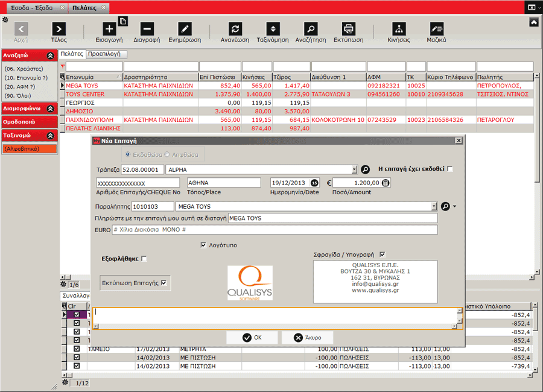The image size is (543, 392).
Task: Click the cheque number input field
Action: click(x=138, y=183)
